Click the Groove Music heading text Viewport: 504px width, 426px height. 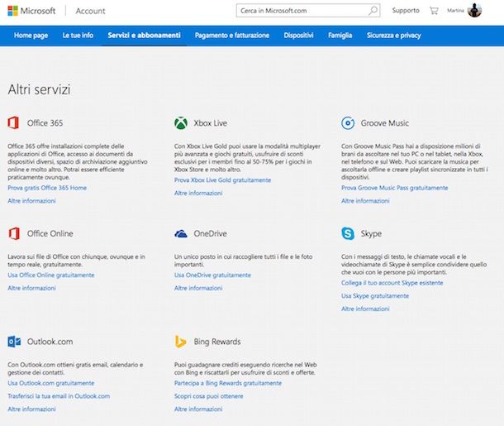[x=385, y=123]
